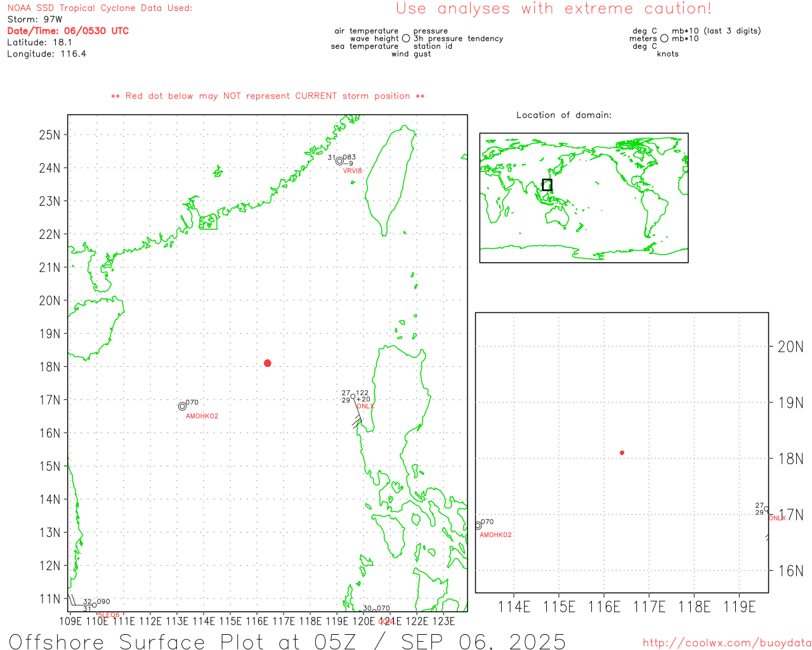Image resolution: width=812 pixels, height=650 pixels.
Task: Click '119E' label under zoomed inset map
Action: point(740,607)
